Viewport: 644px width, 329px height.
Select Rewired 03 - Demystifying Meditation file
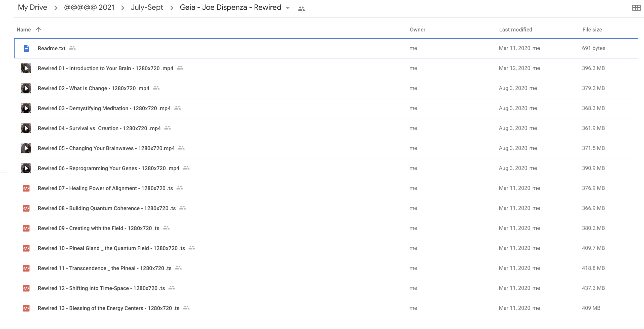104,108
